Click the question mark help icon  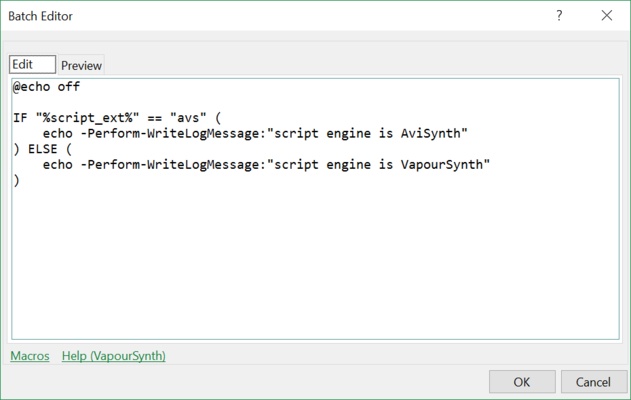(559, 16)
